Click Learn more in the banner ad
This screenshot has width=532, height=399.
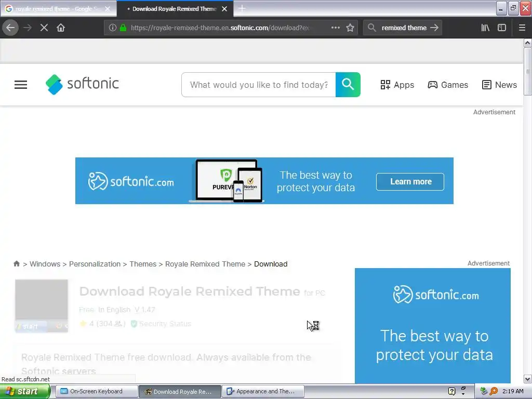410,181
